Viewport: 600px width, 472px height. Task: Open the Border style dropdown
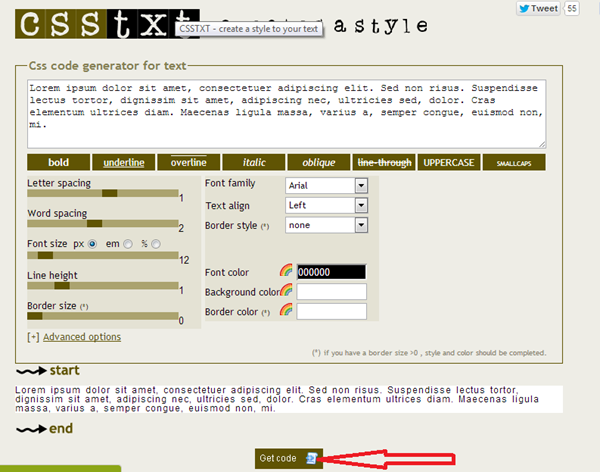[x=326, y=225]
